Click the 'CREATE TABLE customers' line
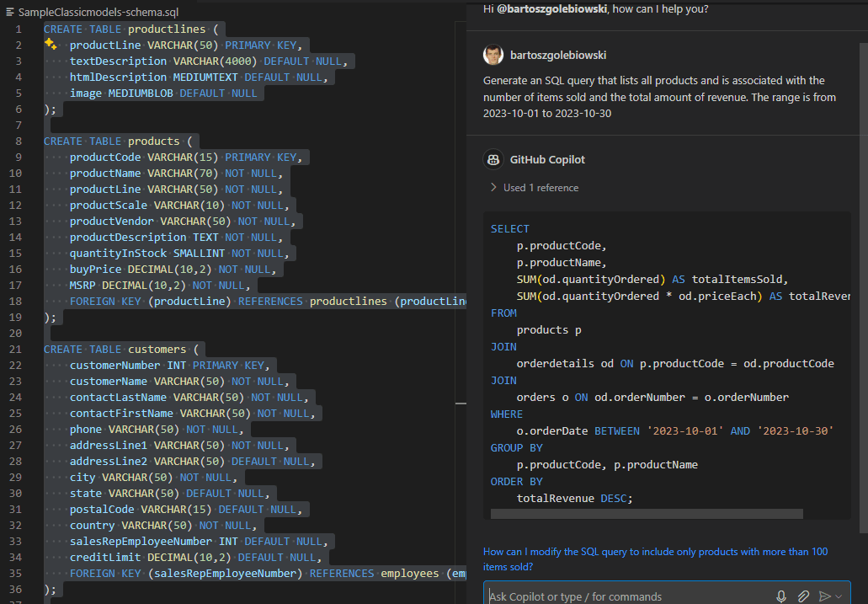868x604 pixels. (121, 349)
